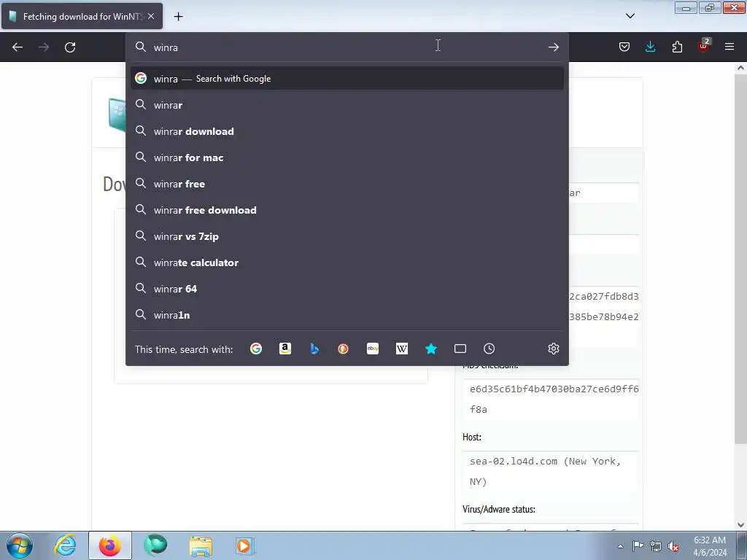The image size is (747, 560).
Task: Close the Fetching download tab
Action: 151,16
